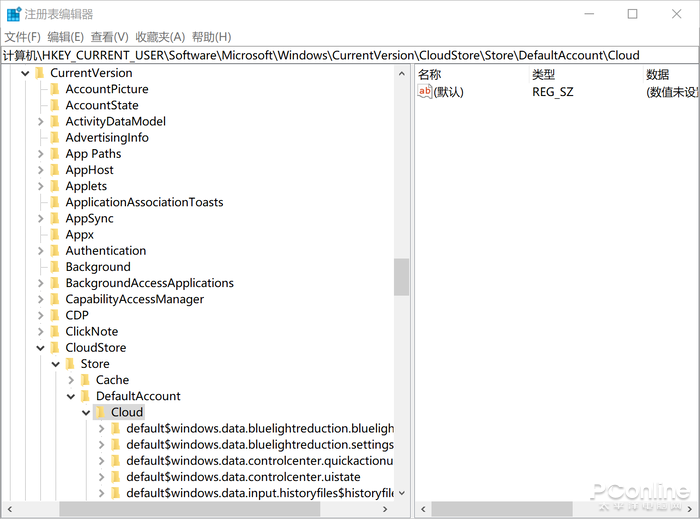Viewport: 700px width, 519px height.
Task: Click folder icon of input.historyfiles key
Action: pos(116,493)
